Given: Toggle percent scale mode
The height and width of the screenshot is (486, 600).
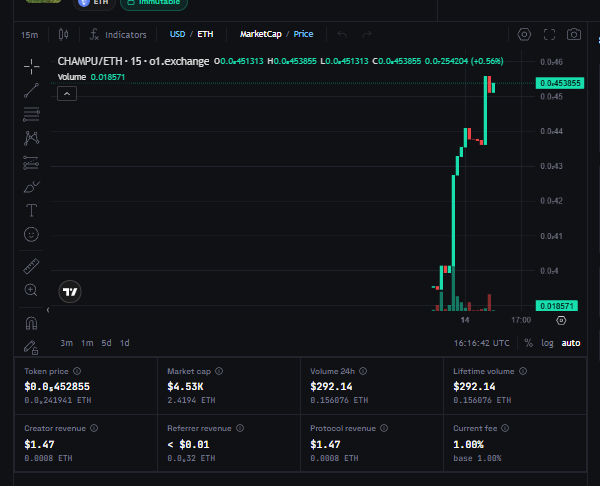Looking at the screenshot, I should (528, 343).
